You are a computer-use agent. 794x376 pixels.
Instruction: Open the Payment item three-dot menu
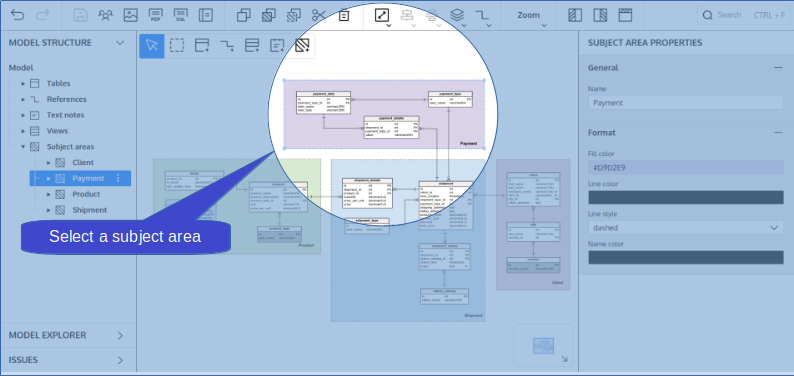(x=118, y=178)
